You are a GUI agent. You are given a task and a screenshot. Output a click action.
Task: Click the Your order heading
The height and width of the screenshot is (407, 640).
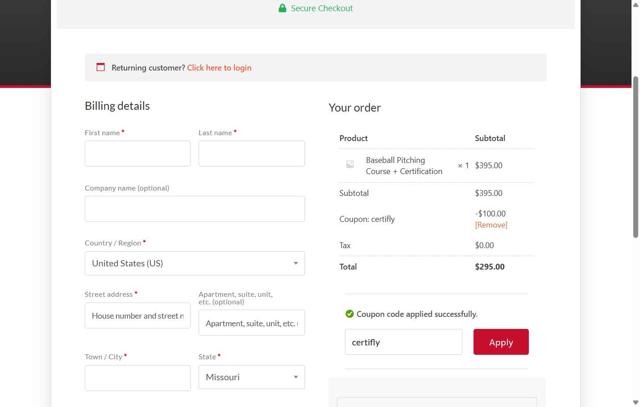click(x=354, y=108)
